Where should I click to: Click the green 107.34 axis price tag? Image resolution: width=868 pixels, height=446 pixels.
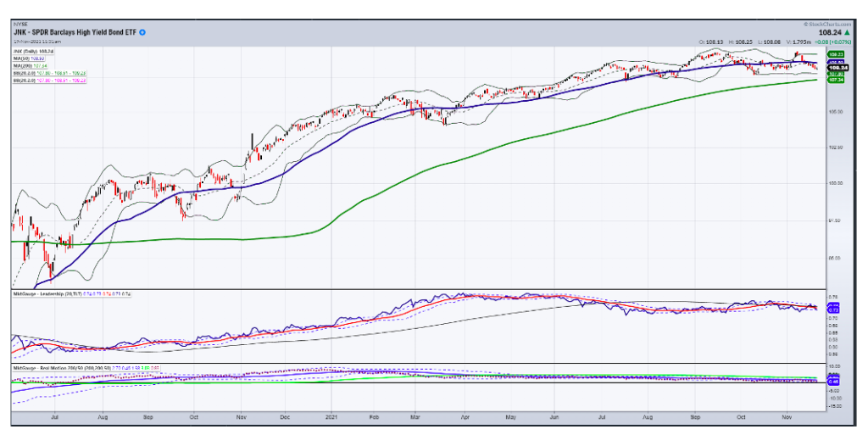[835, 80]
